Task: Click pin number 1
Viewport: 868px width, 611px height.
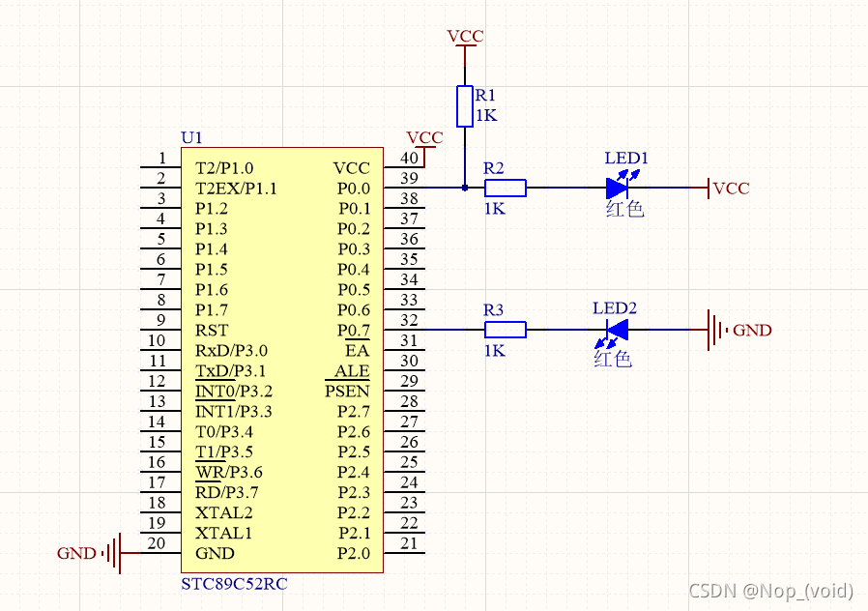Action: [x=162, y=158]
